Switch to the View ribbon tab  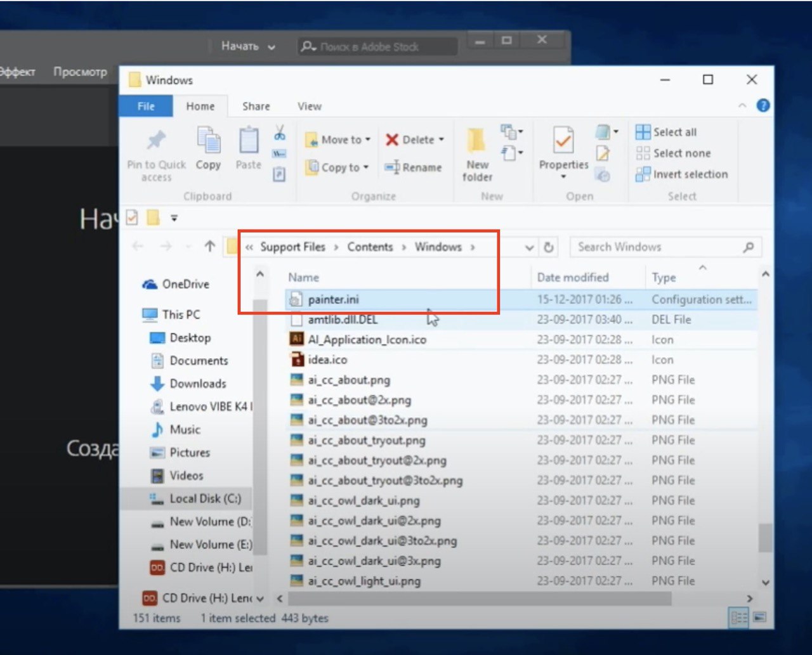click(x=310, y=106)
